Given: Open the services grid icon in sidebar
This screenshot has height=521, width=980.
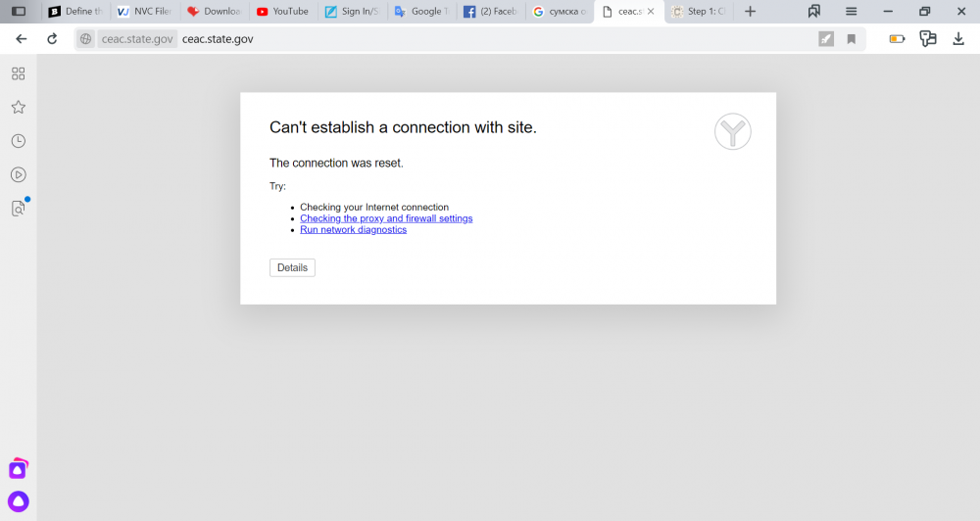Looking at the screenshot, I should tap(18, 73).
